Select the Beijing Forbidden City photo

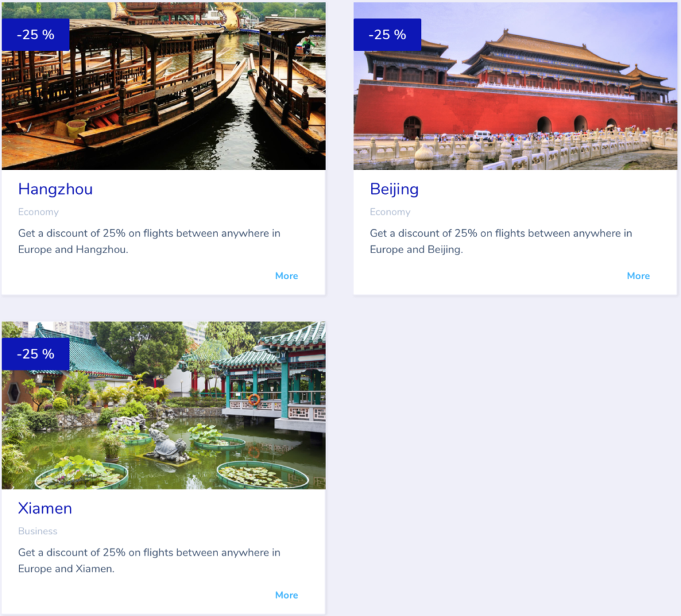point(515,86)
